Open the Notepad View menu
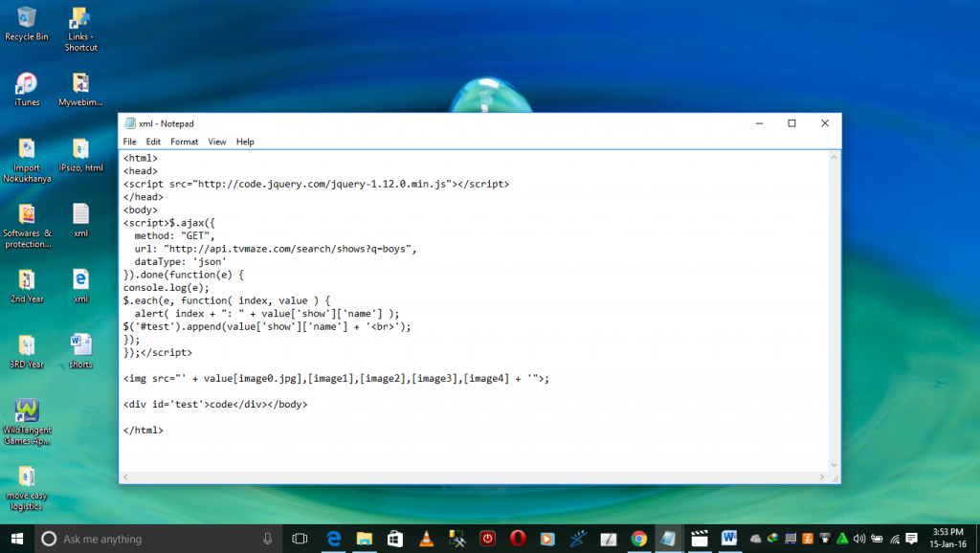This screenshot has width=980, height=553. pos(217,142)
